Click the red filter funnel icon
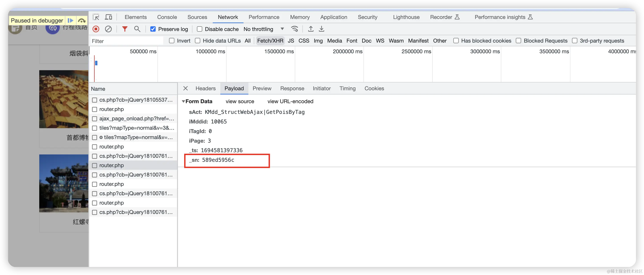This screenshot has height=275, width=644. click(124, 29)
